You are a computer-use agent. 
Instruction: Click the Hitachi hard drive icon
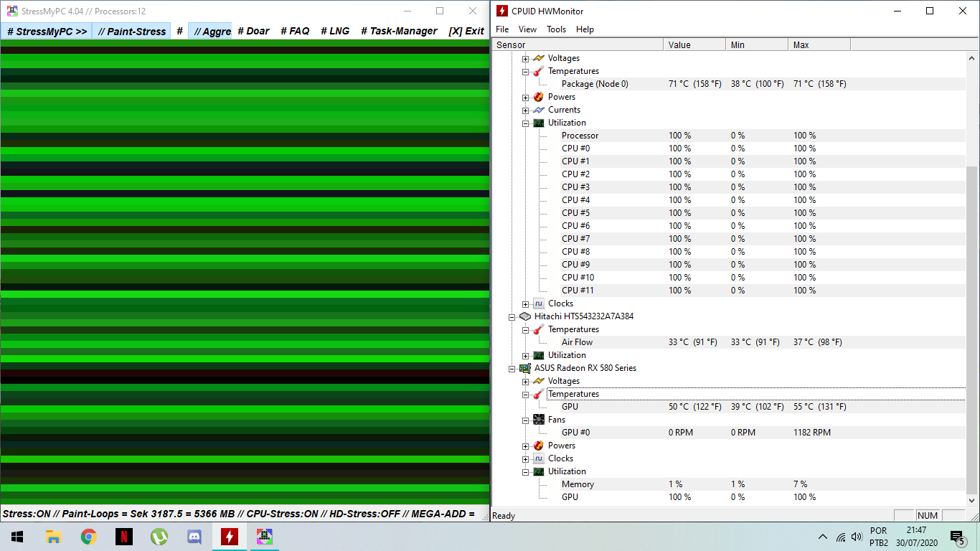525,316
